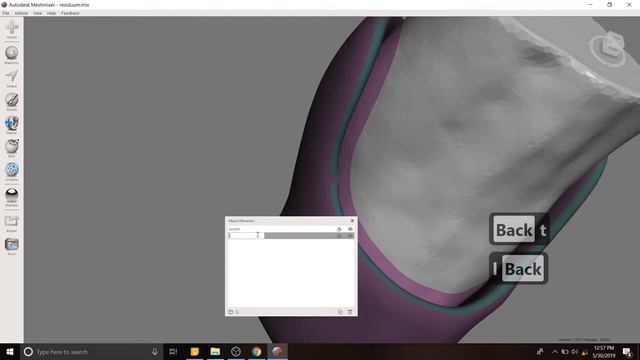Click the duplicate icon in Object Browser footer
Viewport: 640px width, 360px height.
[340, 312]
